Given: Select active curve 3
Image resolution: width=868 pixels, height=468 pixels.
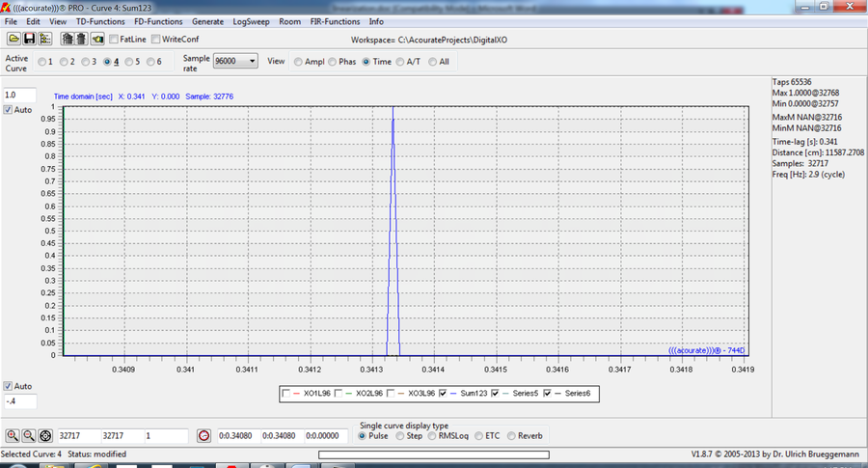Looking at the screenshot, I should (x=85, y=62).
